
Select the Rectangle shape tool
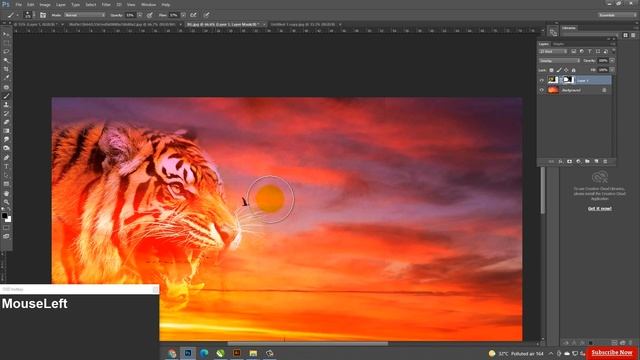pyautogui.click(x=6, y=184)
